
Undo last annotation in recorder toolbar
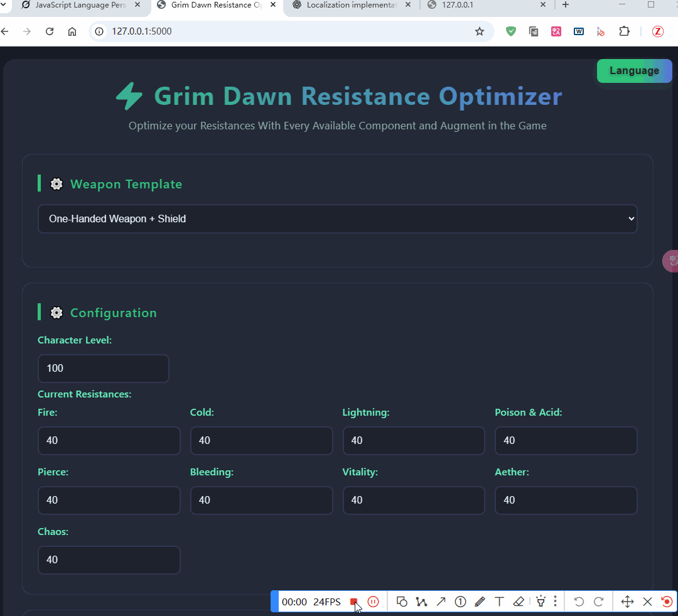579,602
